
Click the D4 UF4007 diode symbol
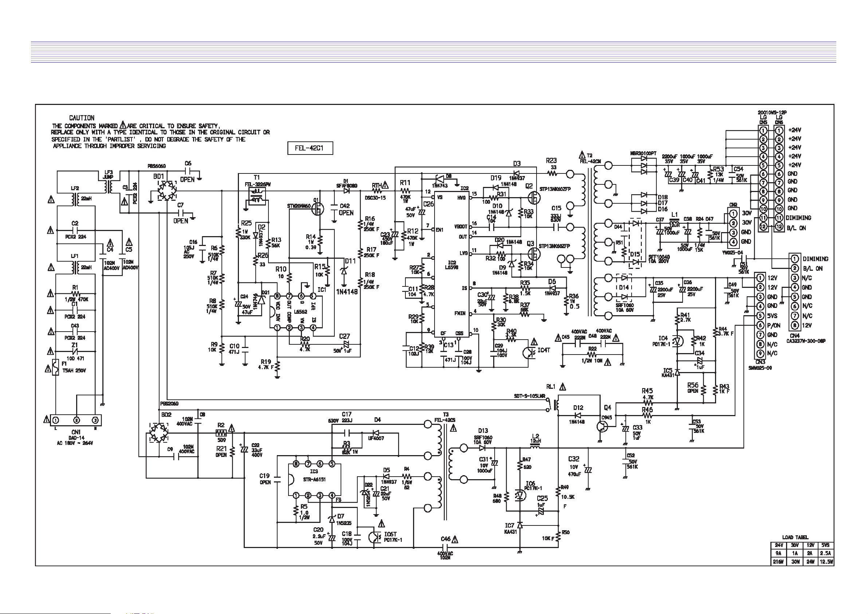point(376,433)
